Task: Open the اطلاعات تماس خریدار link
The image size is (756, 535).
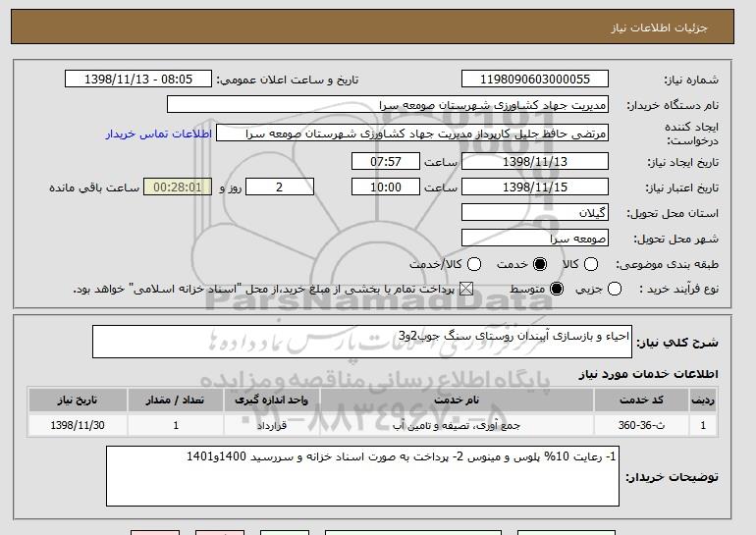Action: (x=159, y=134)
